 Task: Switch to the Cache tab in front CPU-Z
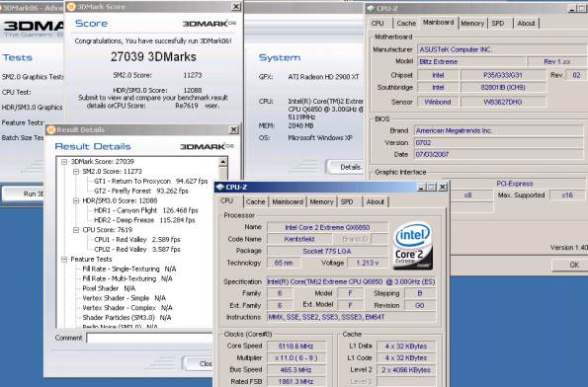coord(255,202)
